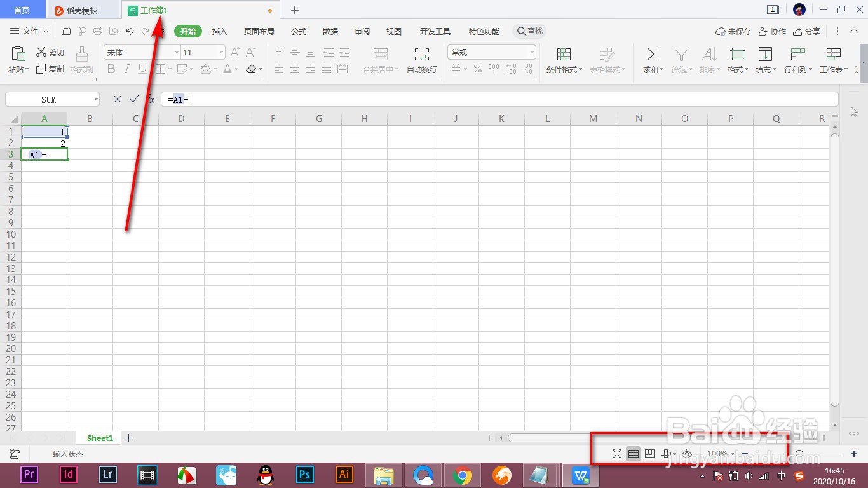Image resolution: width=868 pixels, height=488 pixels.
Task: Click the 查找 search button
Action: pyautogui.click(x=530, y=31)
